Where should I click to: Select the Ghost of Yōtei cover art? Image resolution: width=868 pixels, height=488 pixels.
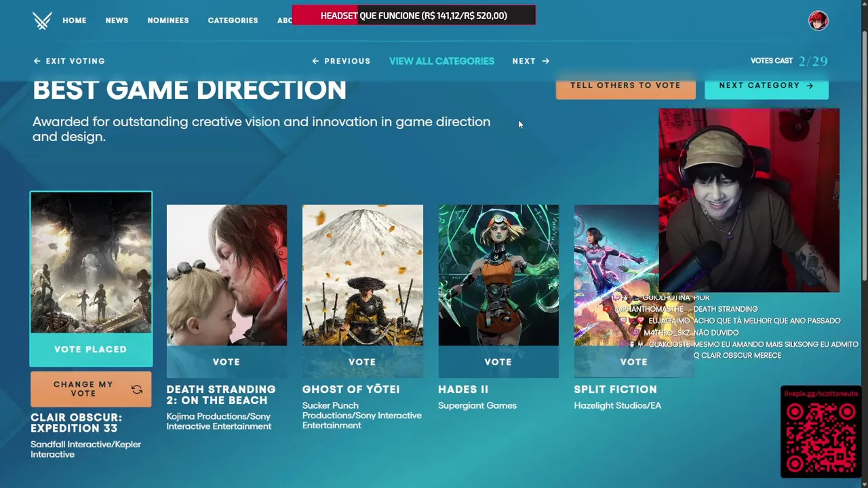(362, 275)
